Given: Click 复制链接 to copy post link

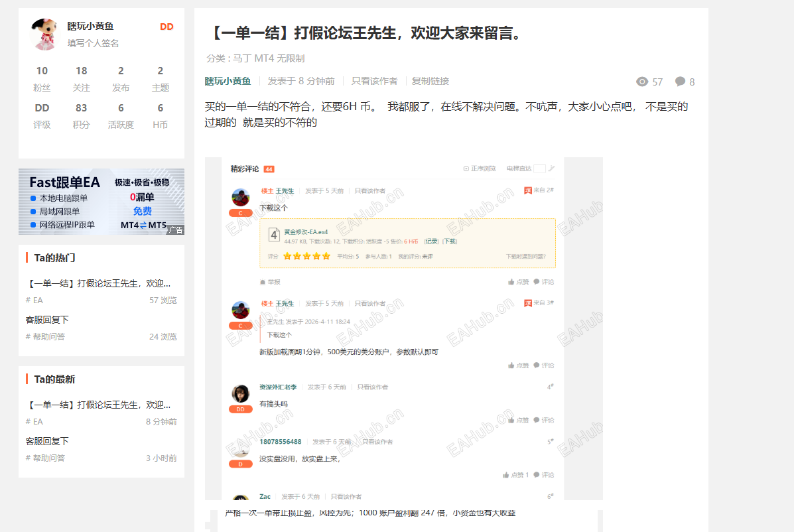Looking at the screenshot, I should pyautogui.click(x=430, y=81).
